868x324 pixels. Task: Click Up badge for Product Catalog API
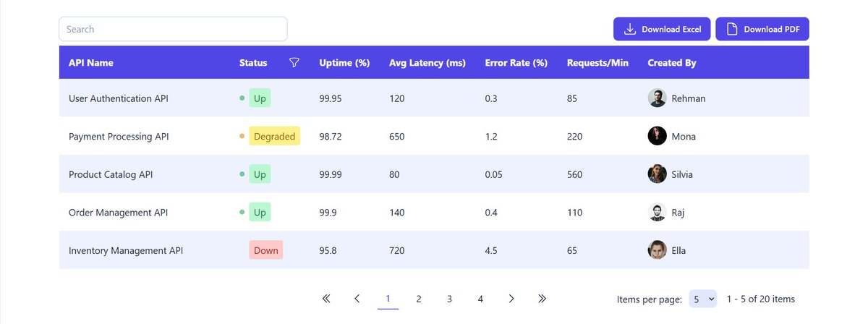coord(260,174)
